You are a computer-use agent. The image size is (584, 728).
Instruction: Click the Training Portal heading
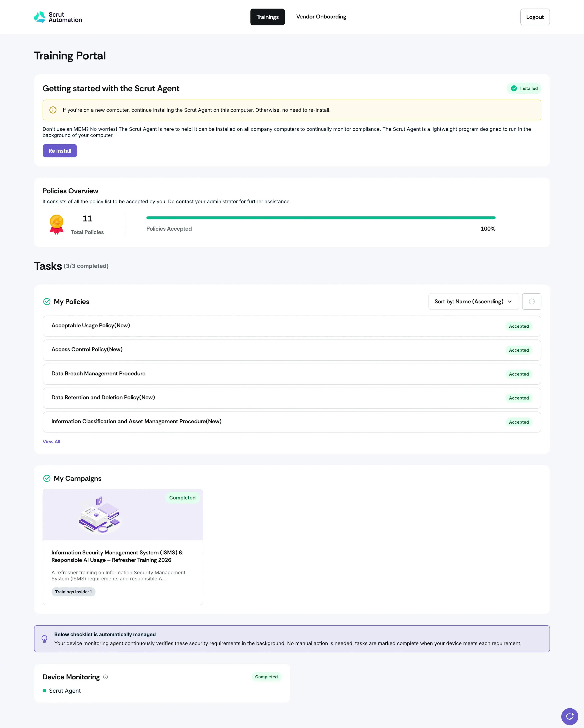coord(70,56)
